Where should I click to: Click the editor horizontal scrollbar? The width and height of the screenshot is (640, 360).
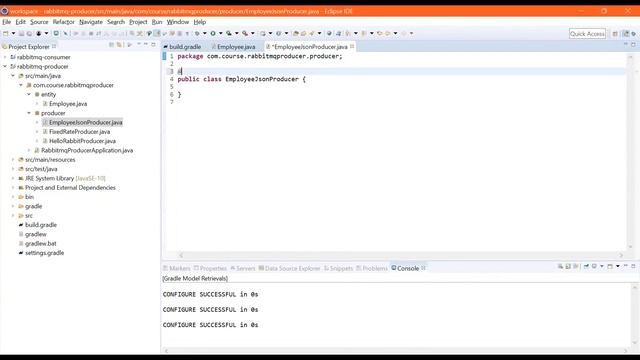(401, 255)
